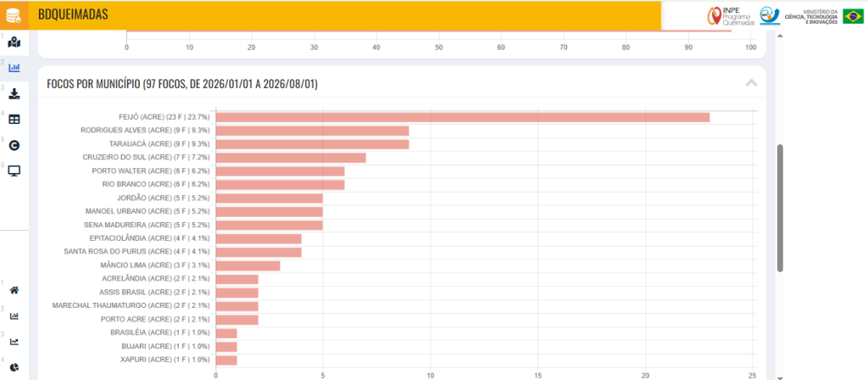Select the ASSIS BRASIL (ACRE) label
This screenshot has height=380, width=868.
(155, 293)
